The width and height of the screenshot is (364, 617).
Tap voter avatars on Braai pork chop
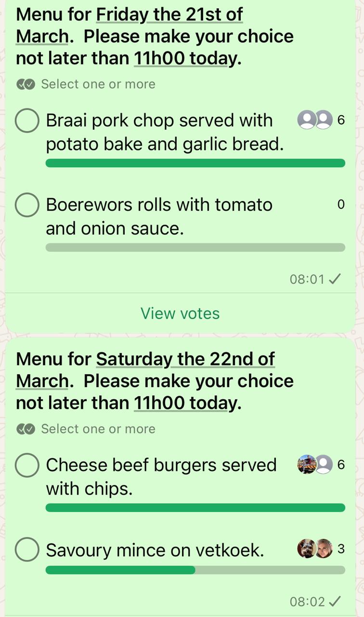pos(315,120)
